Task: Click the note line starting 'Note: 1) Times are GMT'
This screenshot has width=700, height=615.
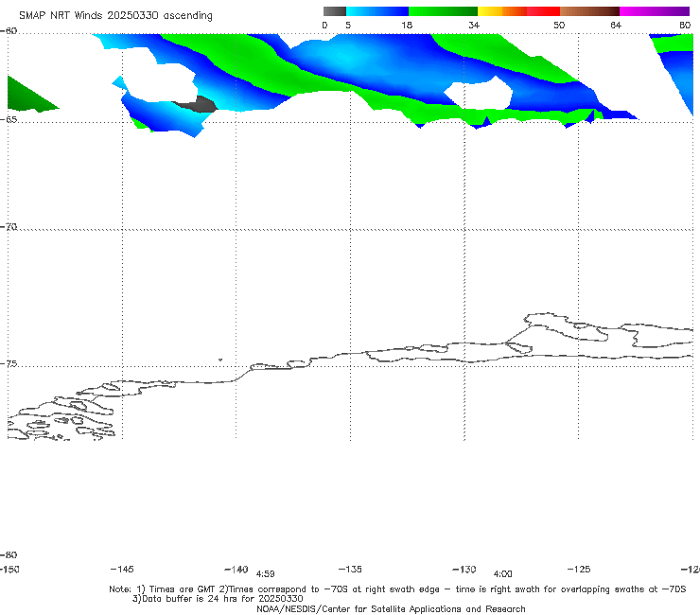Action: click(x=397, y=589)
